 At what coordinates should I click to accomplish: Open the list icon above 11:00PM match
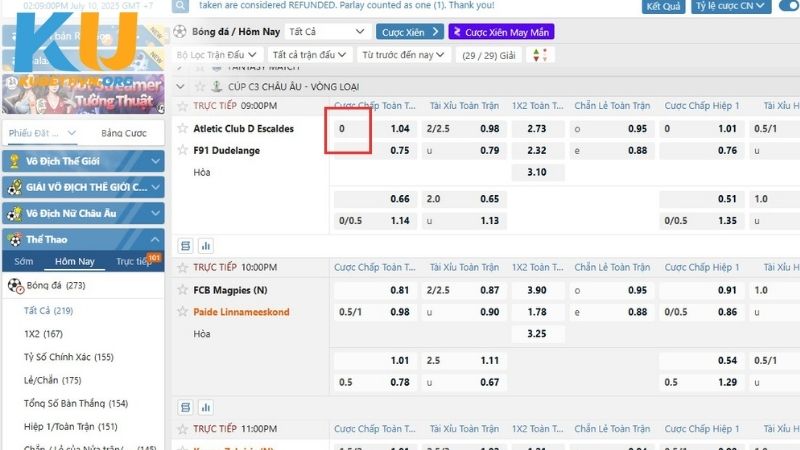[185, 406]
